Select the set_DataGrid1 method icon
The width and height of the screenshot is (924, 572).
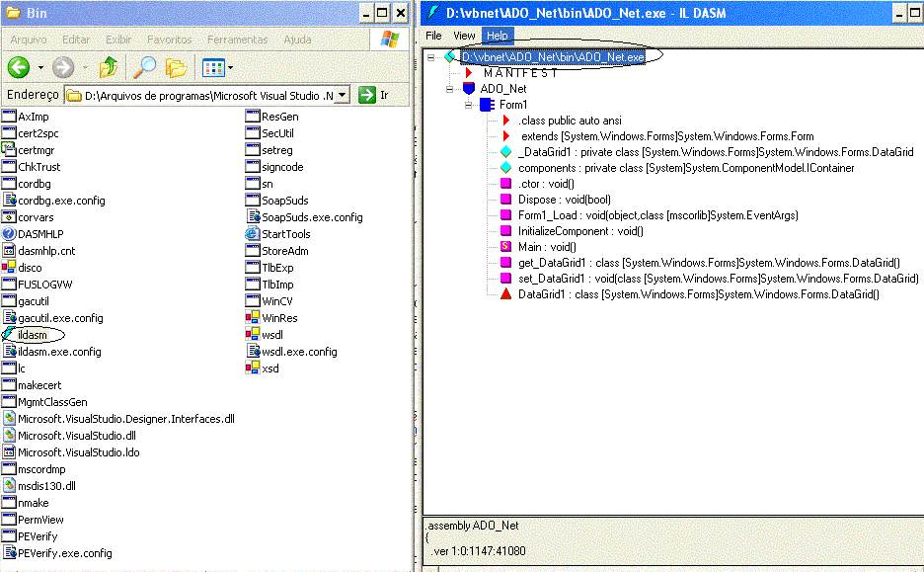(505, 279)
